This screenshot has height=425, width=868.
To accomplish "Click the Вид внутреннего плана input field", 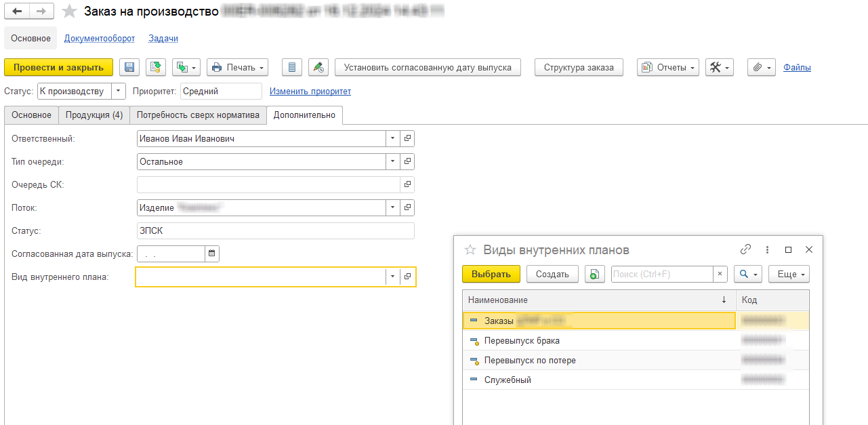I will pyautogui.click(x=261, y=277).
